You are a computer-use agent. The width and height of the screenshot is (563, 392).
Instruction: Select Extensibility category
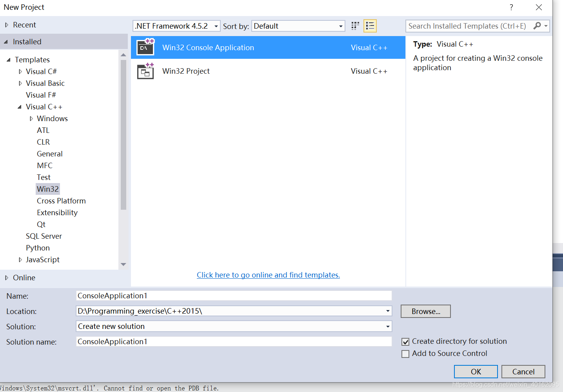57,212
